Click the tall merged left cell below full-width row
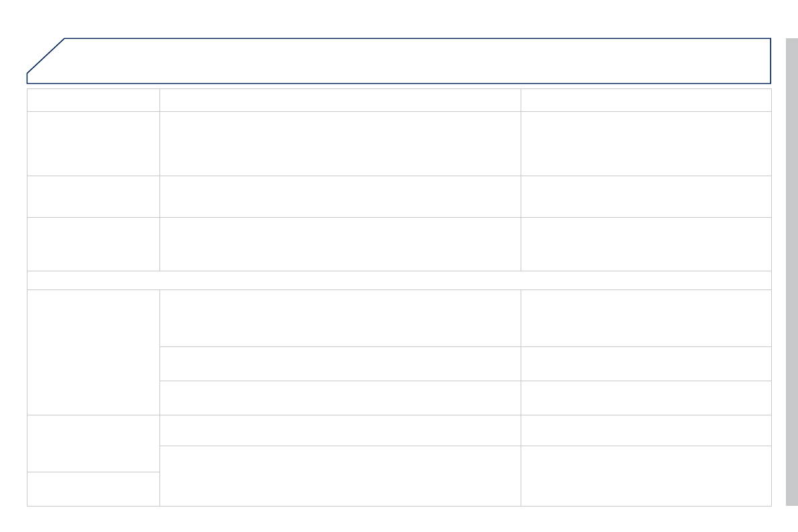 tap(93, 352)
